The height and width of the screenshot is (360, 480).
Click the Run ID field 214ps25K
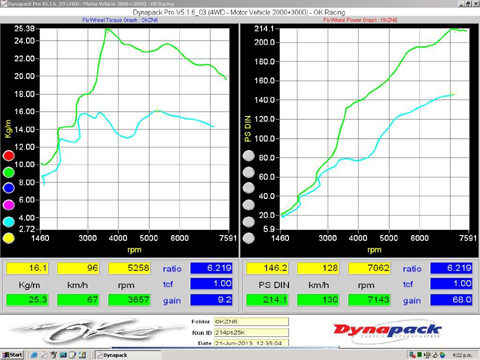click(251, 332)
